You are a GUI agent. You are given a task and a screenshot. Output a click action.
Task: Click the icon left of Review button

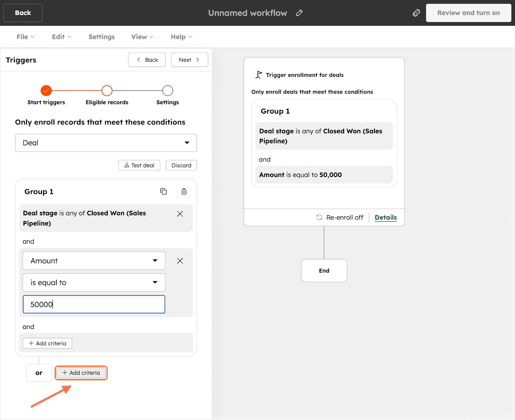[x=416, y=13]
